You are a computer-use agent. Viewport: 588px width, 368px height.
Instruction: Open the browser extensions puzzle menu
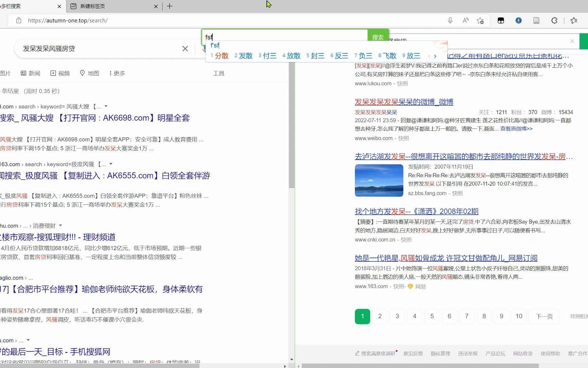[x=554, y=20]
